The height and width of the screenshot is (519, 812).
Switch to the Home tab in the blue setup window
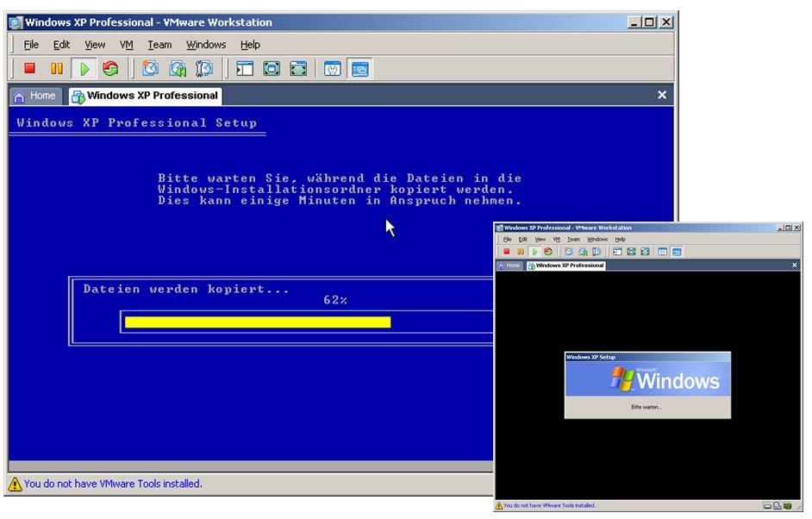tap(35, 96)
